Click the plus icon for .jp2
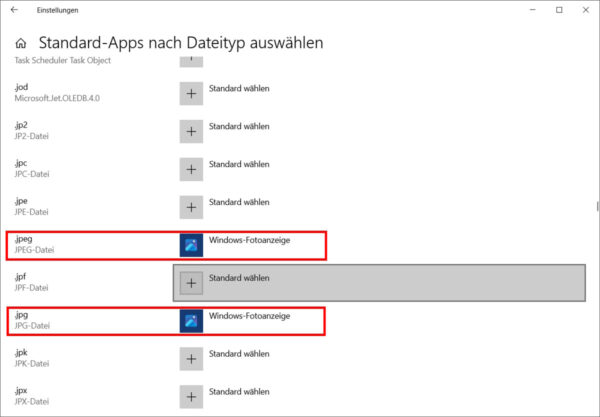Screen dimensions: 600x417 (x=191, y=131)
